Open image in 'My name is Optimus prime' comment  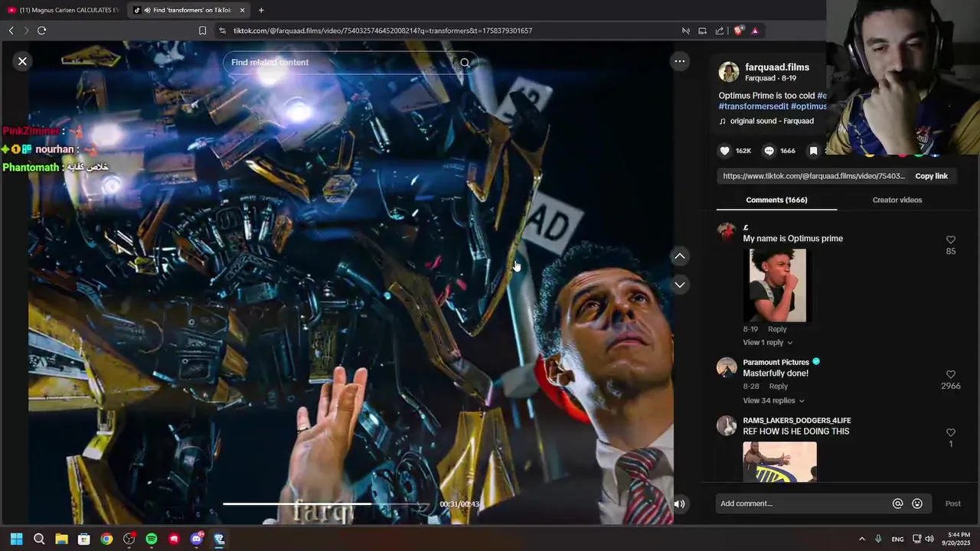coord(777,285)
